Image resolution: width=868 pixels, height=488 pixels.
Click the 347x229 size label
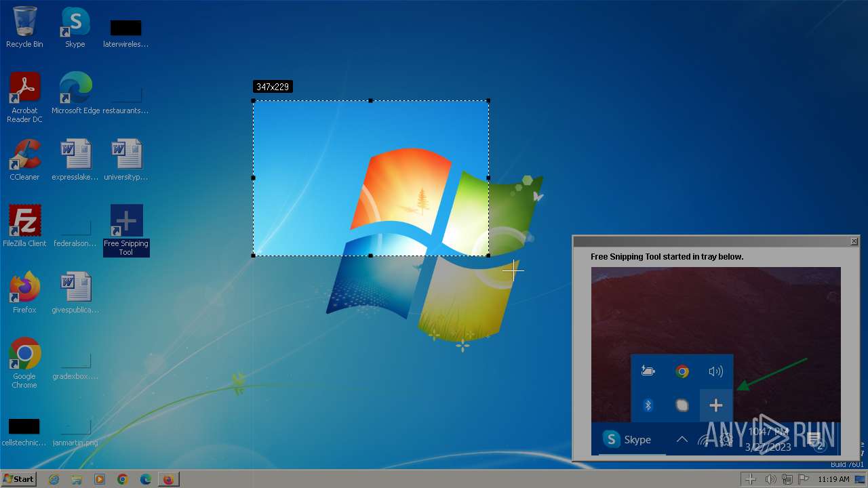(x=273, y=87)
